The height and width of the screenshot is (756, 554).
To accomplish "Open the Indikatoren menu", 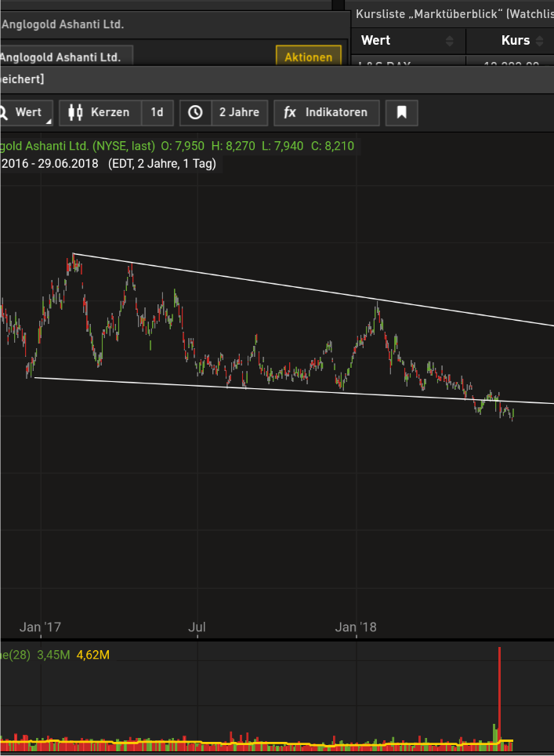I will [335, 112].
